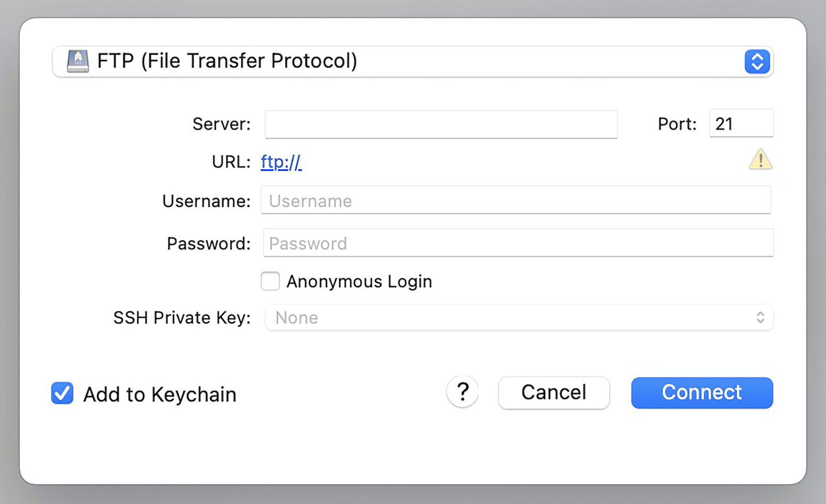Click the FTP drive icon in the protocol bar

click(x=77, y=61)
